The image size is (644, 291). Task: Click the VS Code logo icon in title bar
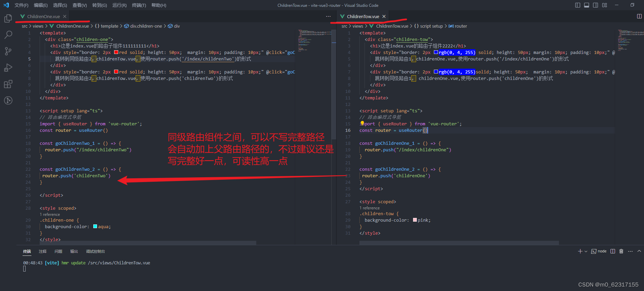(x=6, y=5)
